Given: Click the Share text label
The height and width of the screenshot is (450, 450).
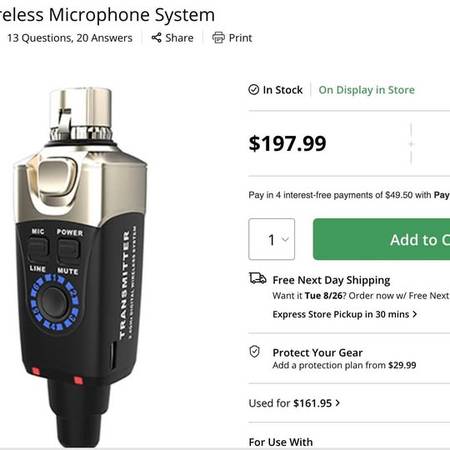Looking at the screenshot, I should (179, 38).
